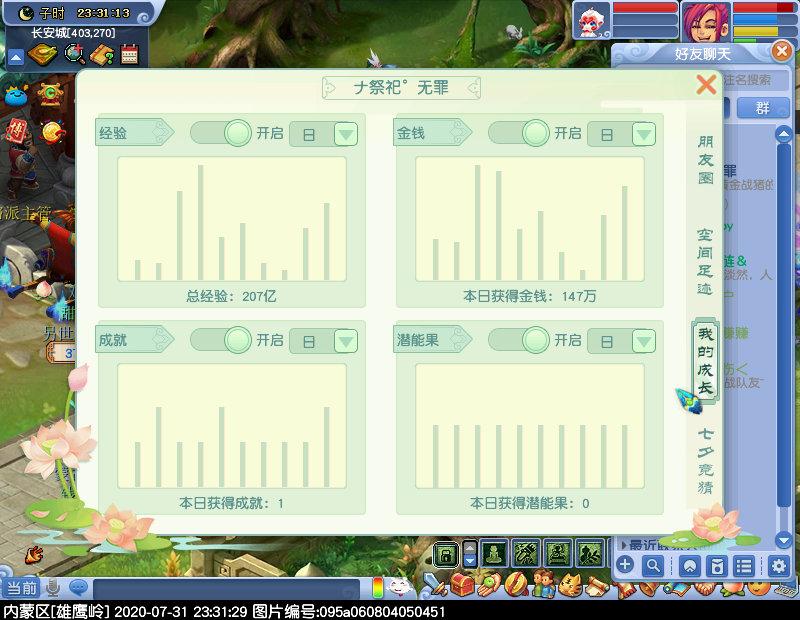Click skill bar page down arrow
Screen dimensions: 800x620
(x=469, y=560)
